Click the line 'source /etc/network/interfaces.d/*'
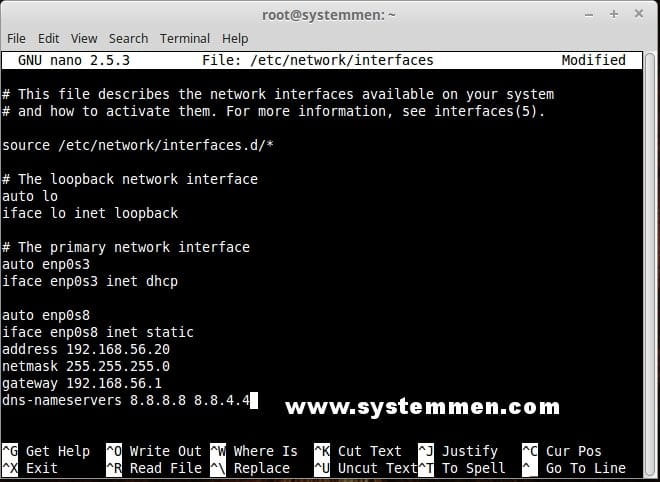This screenshot has width=660, height=482. [138, 145]
